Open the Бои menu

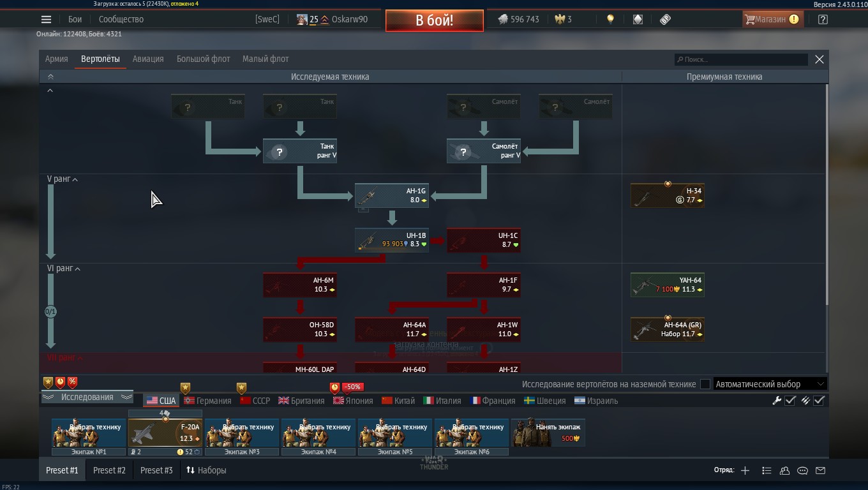point(75,19)
